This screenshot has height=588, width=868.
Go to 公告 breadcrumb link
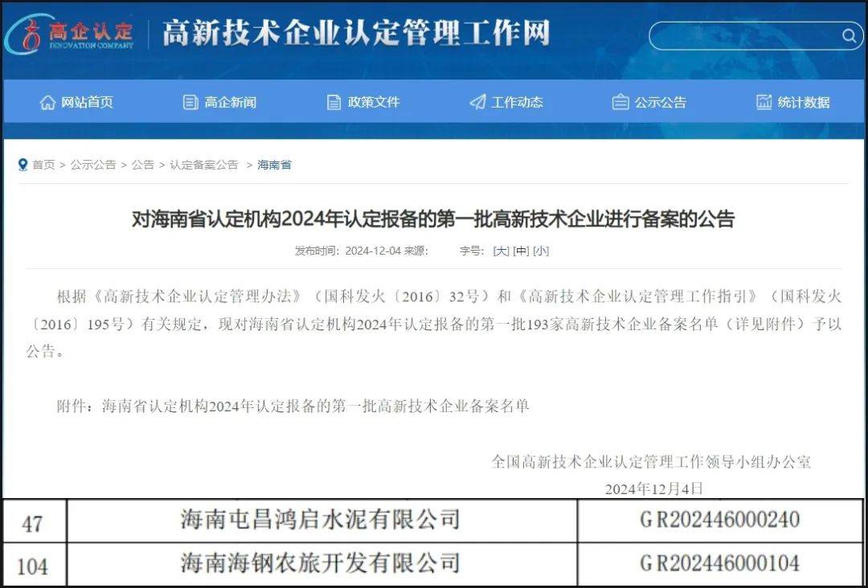pyautogui.click(x=143, y=165)
